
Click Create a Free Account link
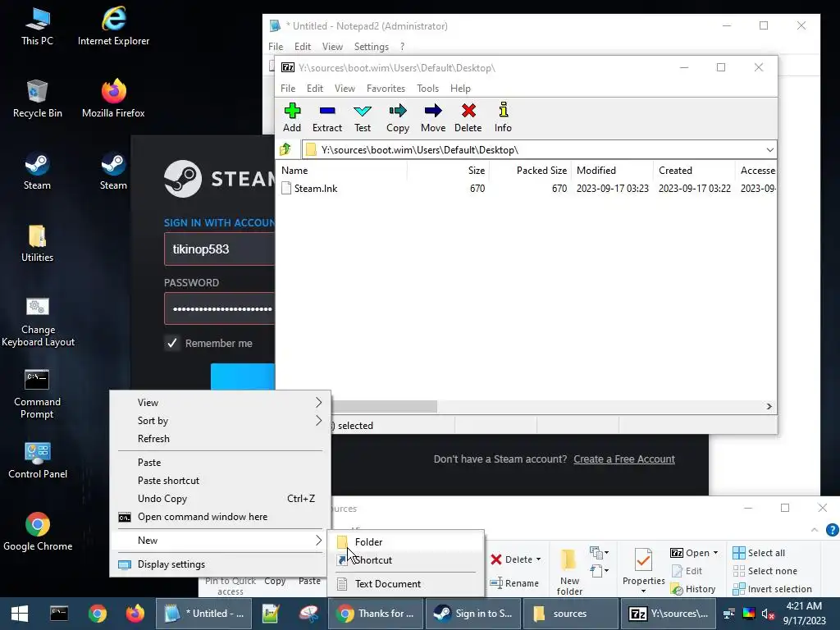coord(624,459)
